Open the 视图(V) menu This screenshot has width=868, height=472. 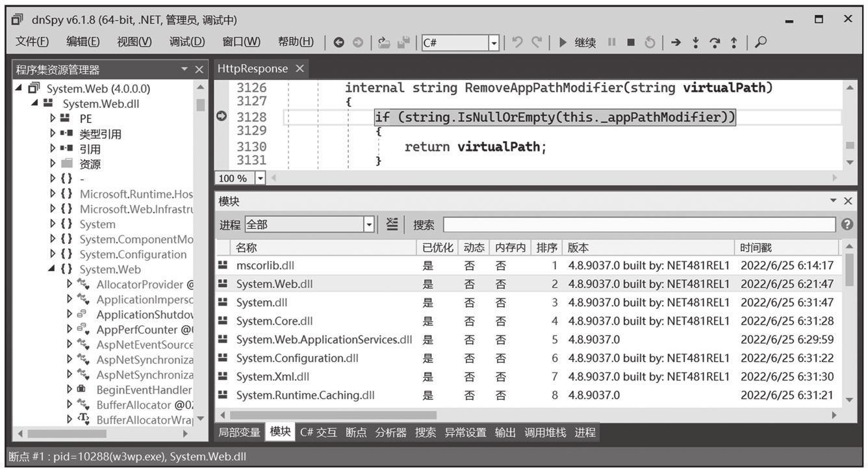[x=134, y=42]
